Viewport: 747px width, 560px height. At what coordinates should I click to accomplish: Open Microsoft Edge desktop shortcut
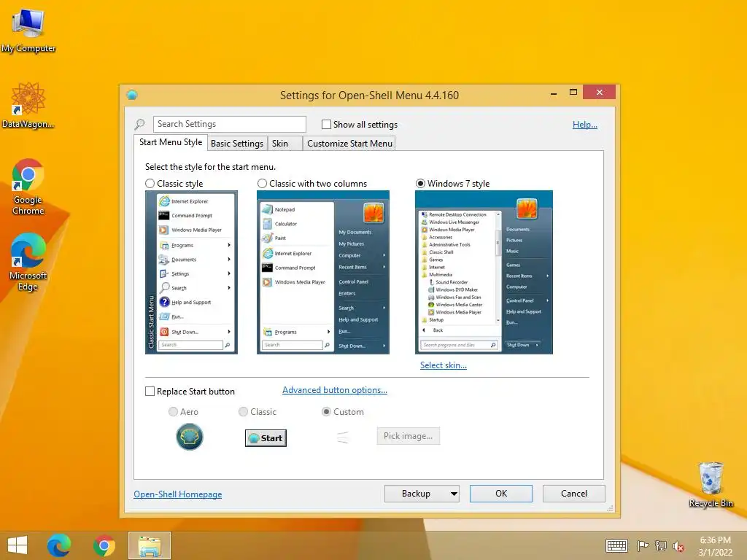click(x=28, y=262)
